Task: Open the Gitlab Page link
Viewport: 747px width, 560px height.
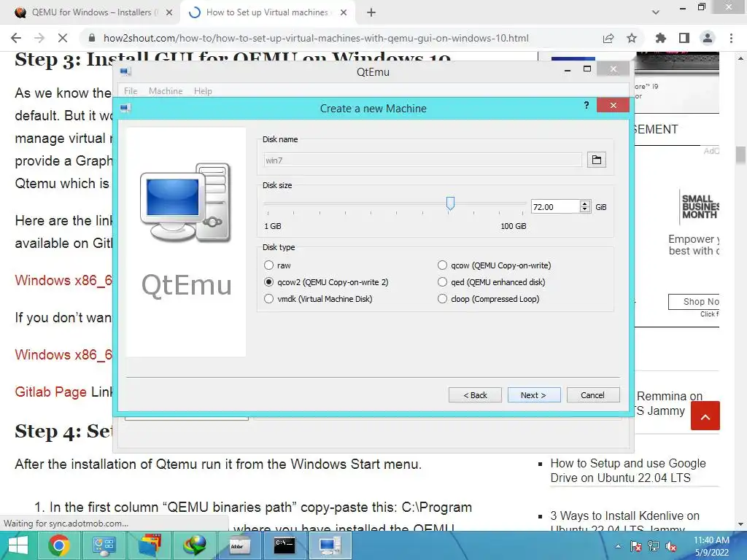Action: pyautogui.click(x=50, y=392)
